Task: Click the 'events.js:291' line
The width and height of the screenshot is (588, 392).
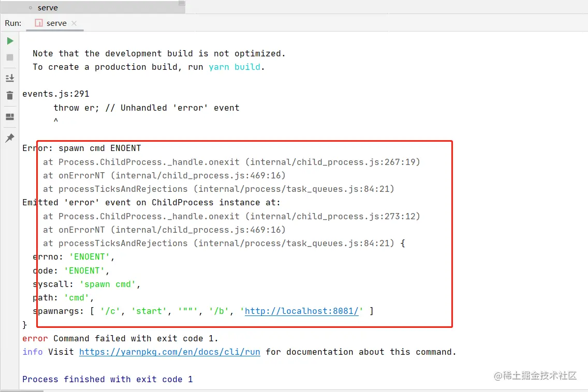Action: pos(56,94)
